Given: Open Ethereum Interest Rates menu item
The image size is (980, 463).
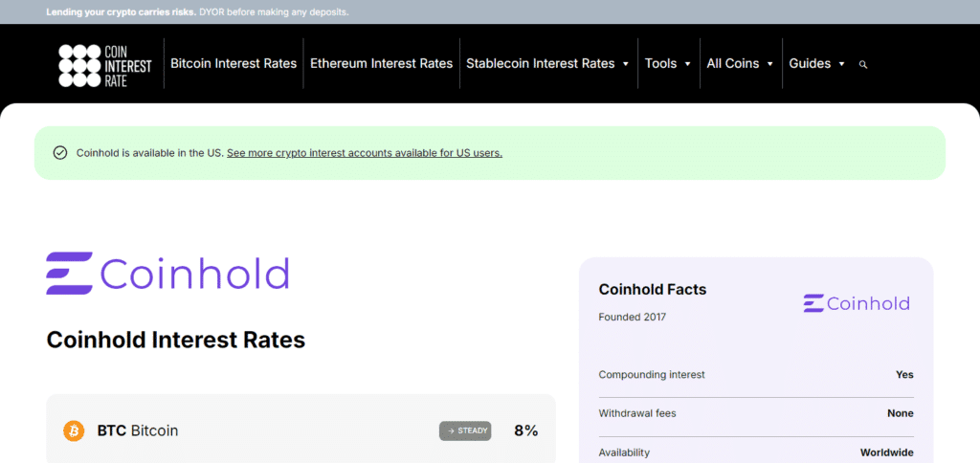Looking at the screenshot, I should 381,64.
